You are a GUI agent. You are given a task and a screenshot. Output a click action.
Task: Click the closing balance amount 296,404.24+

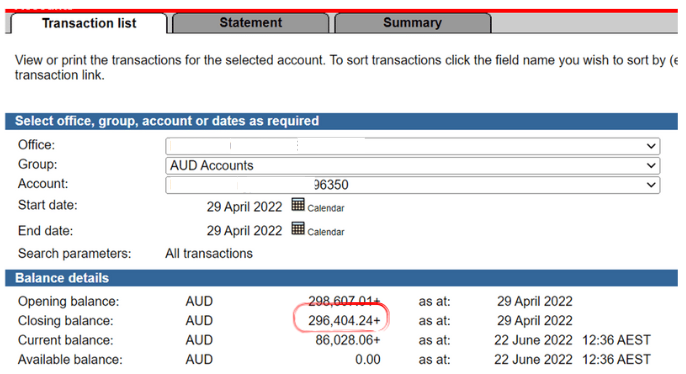point(344,321)
